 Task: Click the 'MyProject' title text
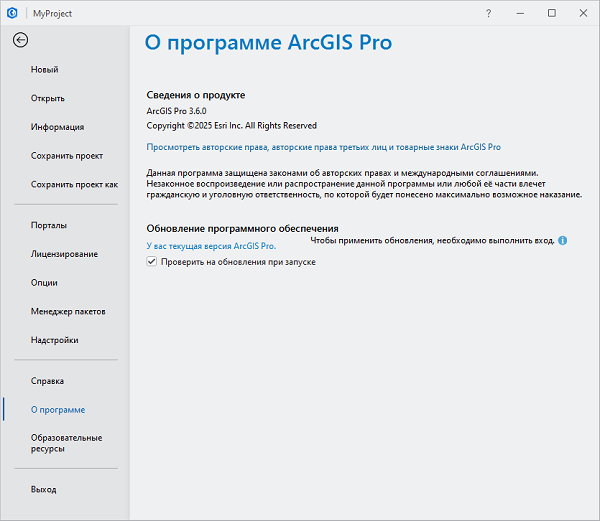click(x=52, y=13)
